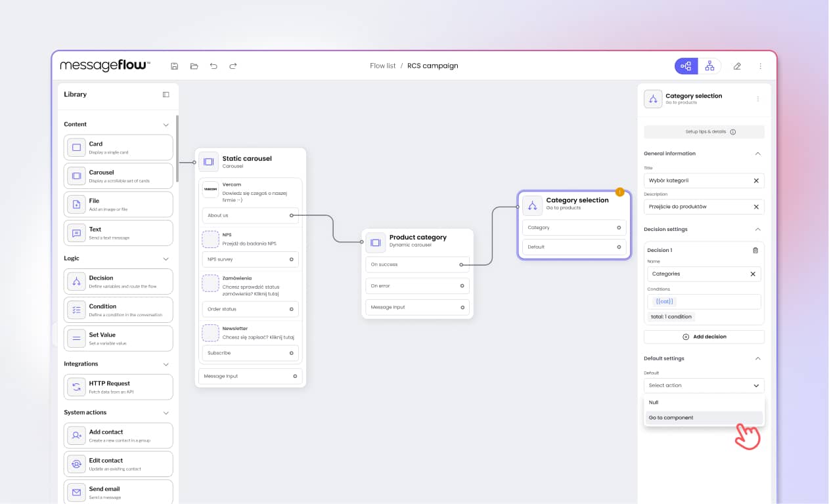
Task: Click the redo arrow icon
Action: coord(233,66)
